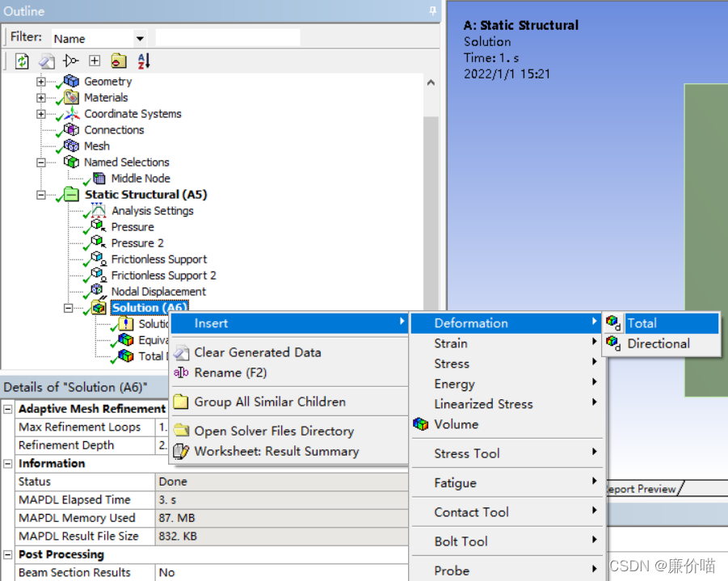This screenshot has height=581, width=728.
Task: Click the Solution Information icon under Solution
Action: (x=126, y=324)
